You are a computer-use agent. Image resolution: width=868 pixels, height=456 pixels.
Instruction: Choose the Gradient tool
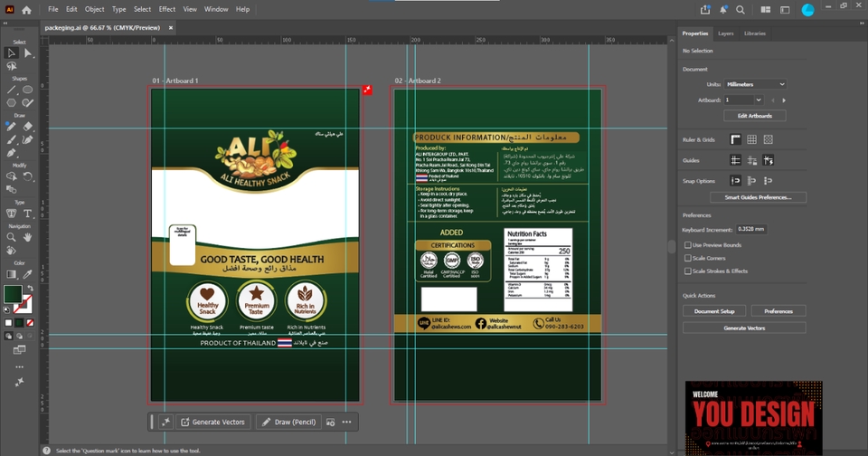coord(11,274)
